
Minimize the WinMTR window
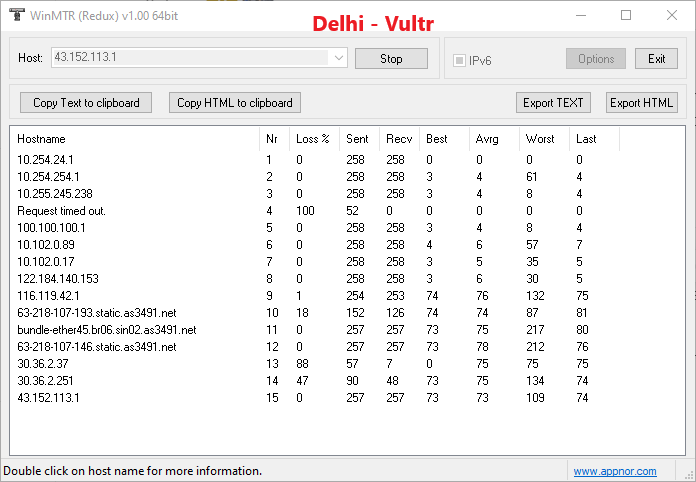(x=581, y=15)
